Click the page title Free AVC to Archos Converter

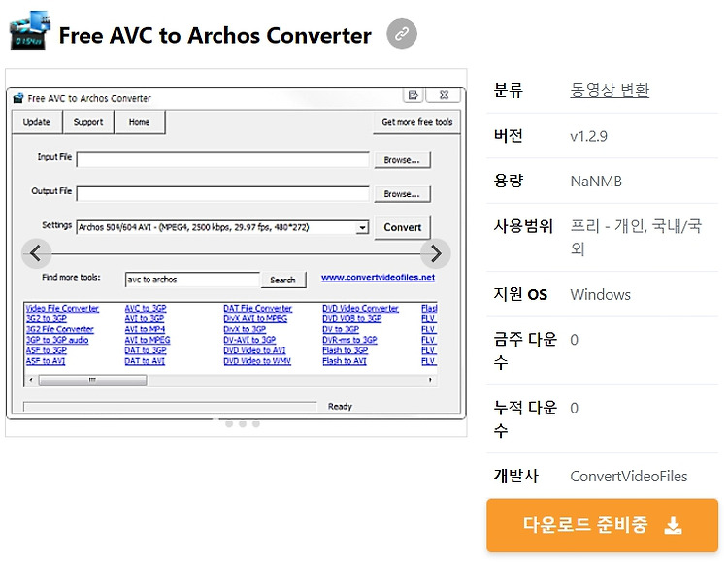(x=215, y=35)
